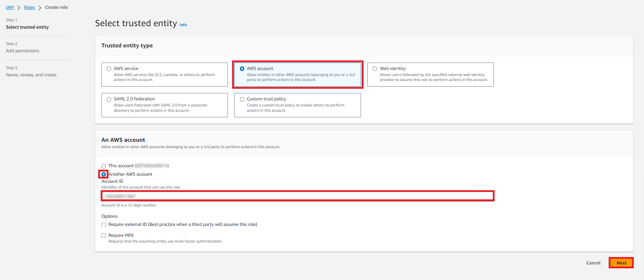Go to the Roles breadcrumb link
Image resolution: width=644 pixels, height=280 pixels.
point(29,7)
